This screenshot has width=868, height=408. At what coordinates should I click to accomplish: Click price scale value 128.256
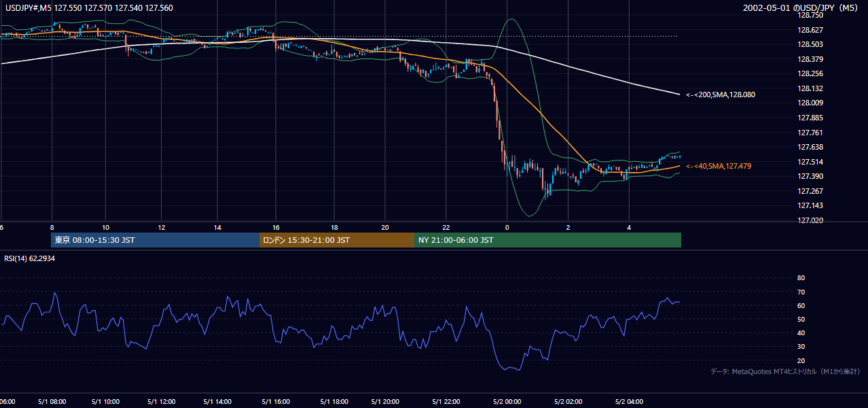[x=810, y=73]
